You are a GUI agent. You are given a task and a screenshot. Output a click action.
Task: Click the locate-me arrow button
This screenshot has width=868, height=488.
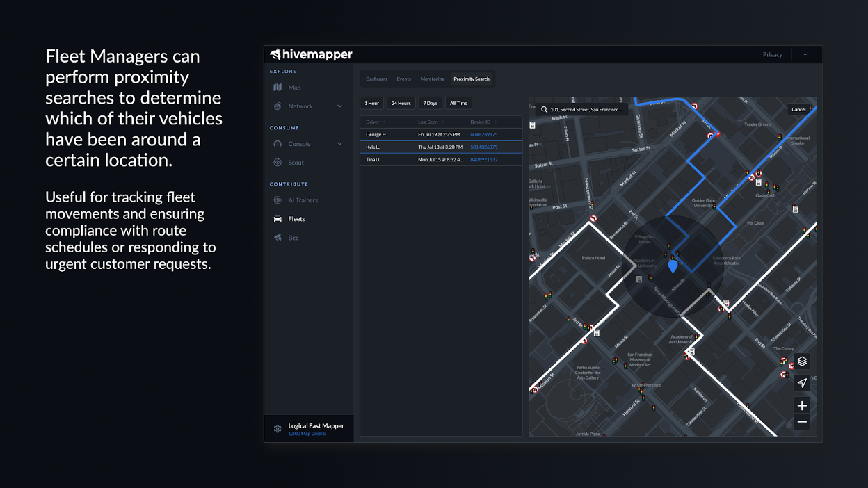(x=802, y=383)
